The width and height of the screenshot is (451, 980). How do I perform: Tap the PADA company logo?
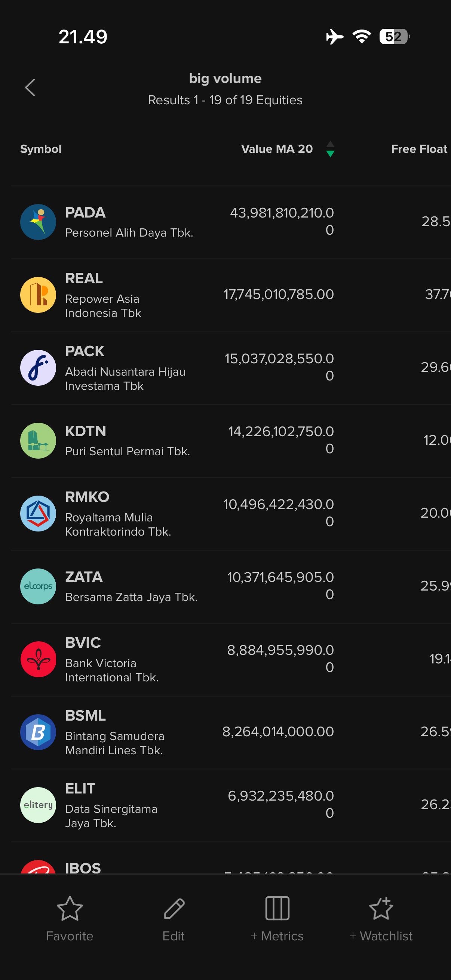[38, 222]
